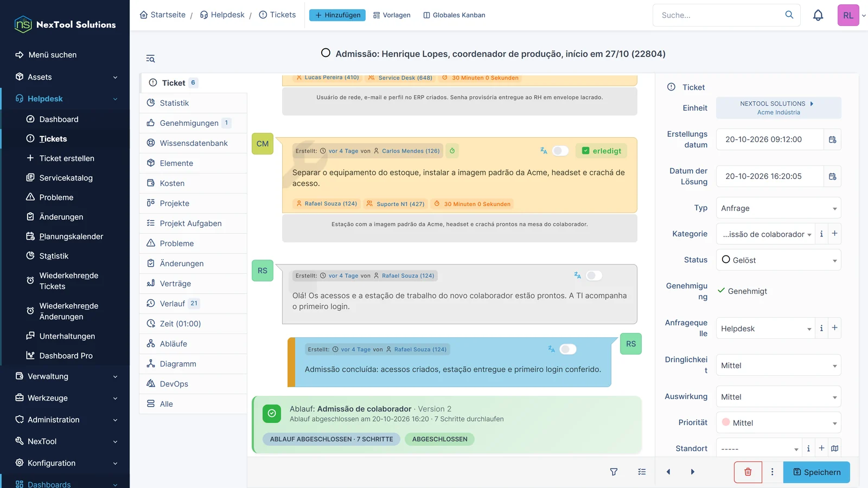Go to next ticket arrow
The image size is (868, 488).
coord(693,472)
